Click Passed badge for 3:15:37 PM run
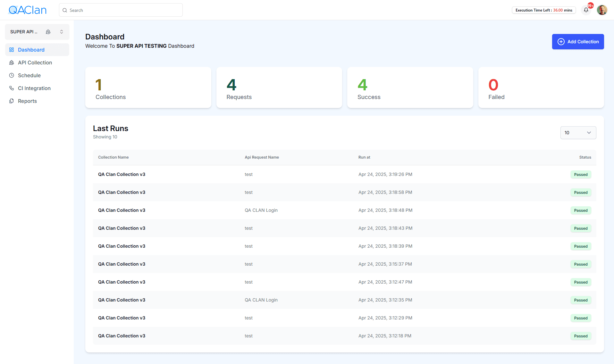The width and height of the screenshot is (614, 364). pyautogui.click(x=581, y=264)
